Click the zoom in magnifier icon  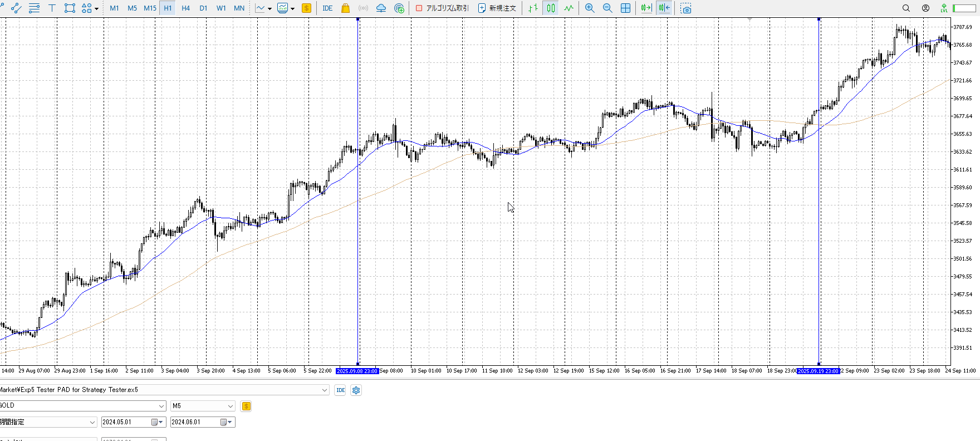tap(590, 8)
